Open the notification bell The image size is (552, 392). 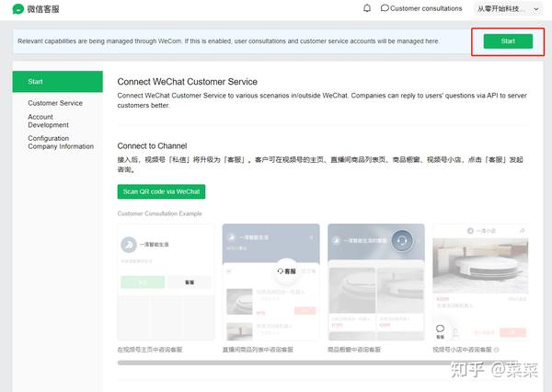pyautogui.click(x=367, y=8)
